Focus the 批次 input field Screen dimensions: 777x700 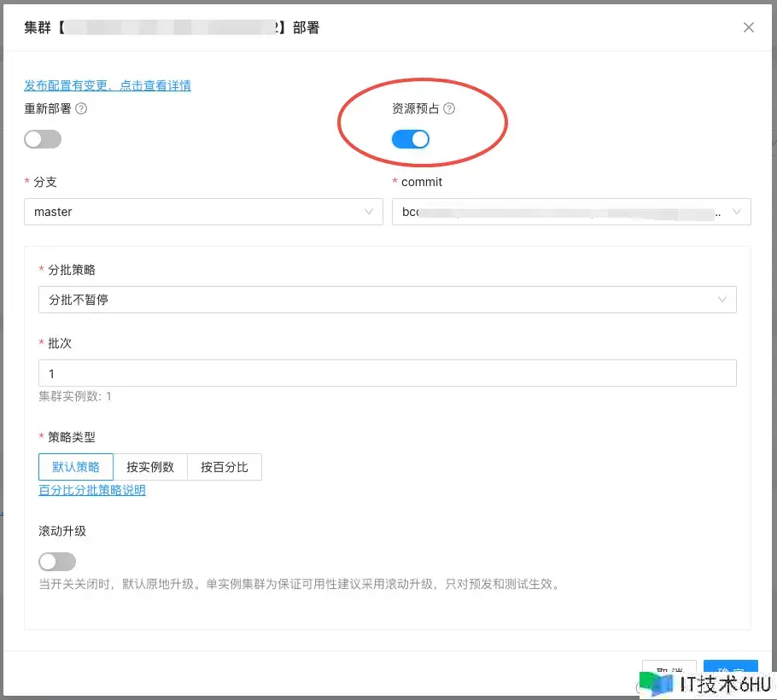pyautogui.click(x=387, y=374)
